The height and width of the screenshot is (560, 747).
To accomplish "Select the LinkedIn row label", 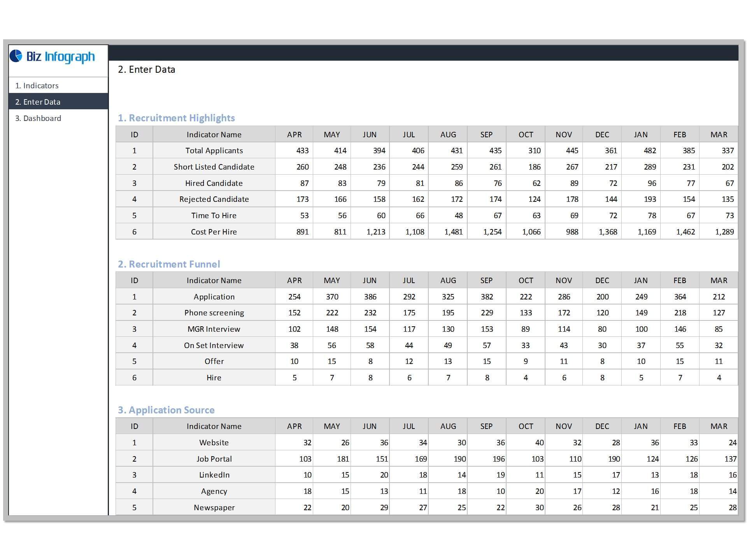I will coord(214,475).
